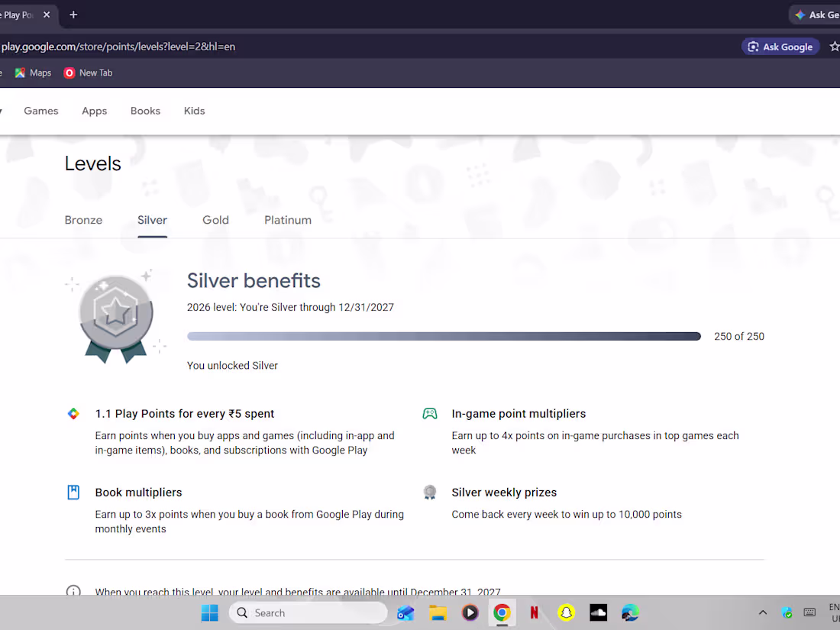Open File Explorer from taskbar
Screen dimensions: 840x630
(438, 613)
